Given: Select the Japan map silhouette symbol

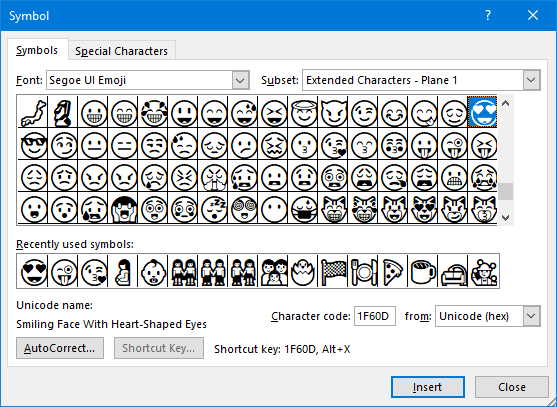Looking at the screenshot, I should click(33, 113).
